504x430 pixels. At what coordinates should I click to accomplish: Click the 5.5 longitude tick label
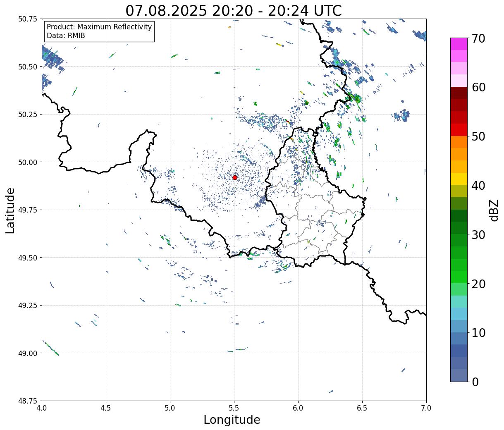tap(234, 408)
